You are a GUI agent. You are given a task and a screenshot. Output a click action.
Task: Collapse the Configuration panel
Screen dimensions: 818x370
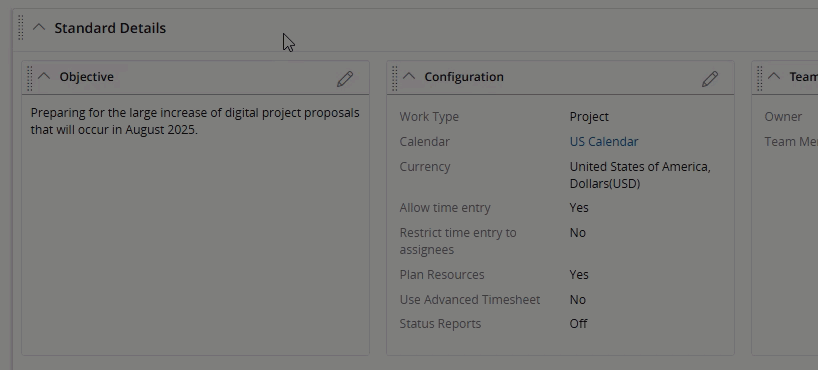click(x=410, y=77)
